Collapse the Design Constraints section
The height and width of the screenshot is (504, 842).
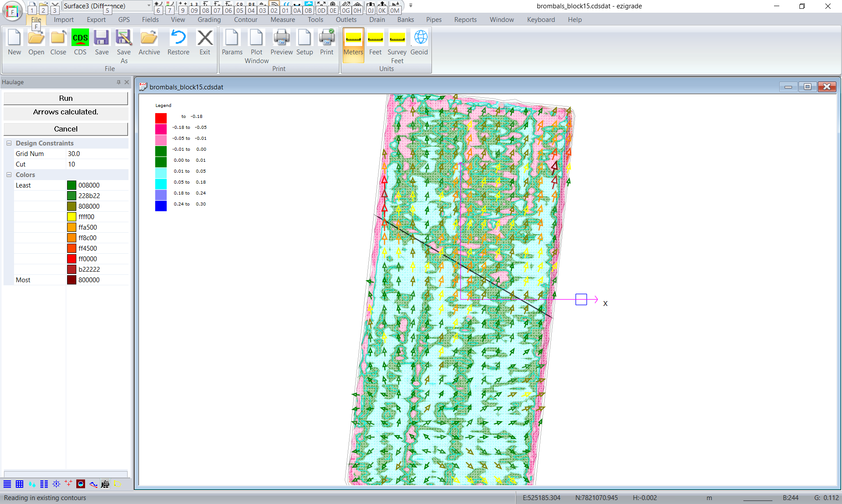tap(9, 143)
